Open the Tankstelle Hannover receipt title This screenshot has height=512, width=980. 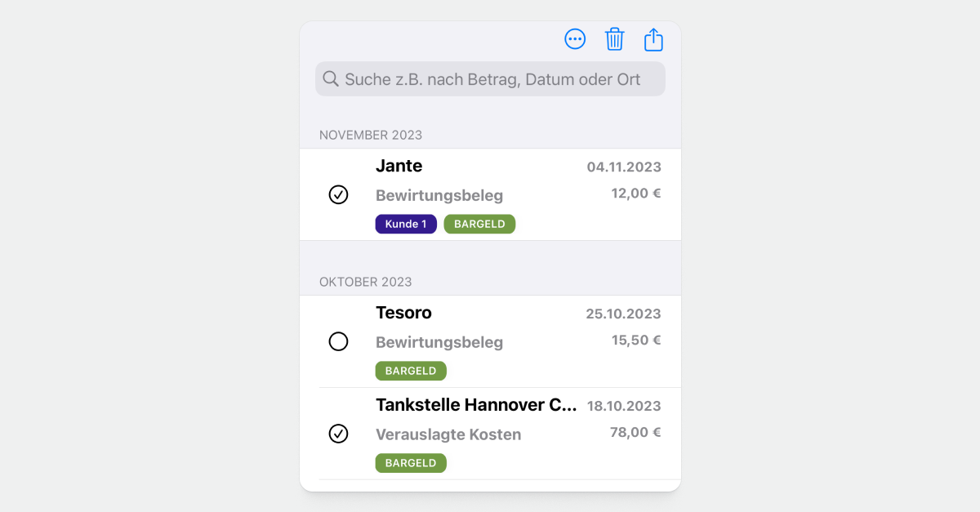(x=476, y=406)
